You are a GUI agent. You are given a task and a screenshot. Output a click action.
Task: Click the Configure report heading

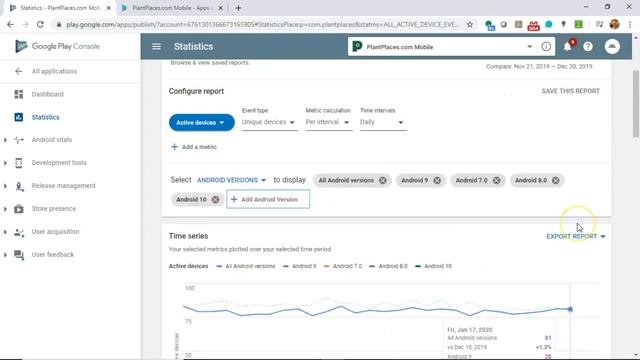pos(196,91)
